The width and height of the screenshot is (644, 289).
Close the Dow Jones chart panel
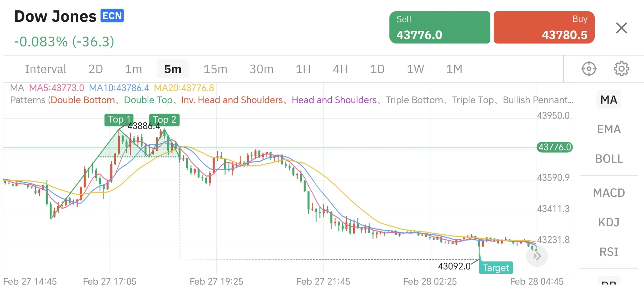621,28
